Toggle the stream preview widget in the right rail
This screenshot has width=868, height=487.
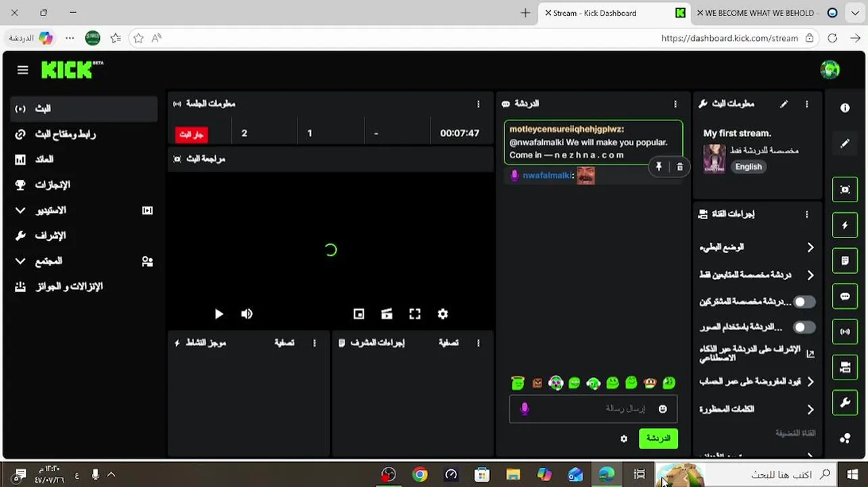[x=845, y=190]
